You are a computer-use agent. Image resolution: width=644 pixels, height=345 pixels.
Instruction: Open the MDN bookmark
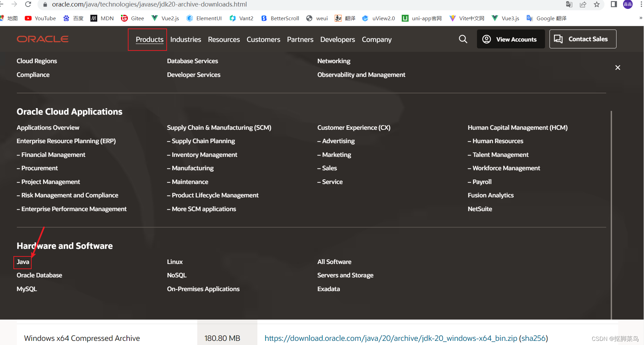point(102,18)
